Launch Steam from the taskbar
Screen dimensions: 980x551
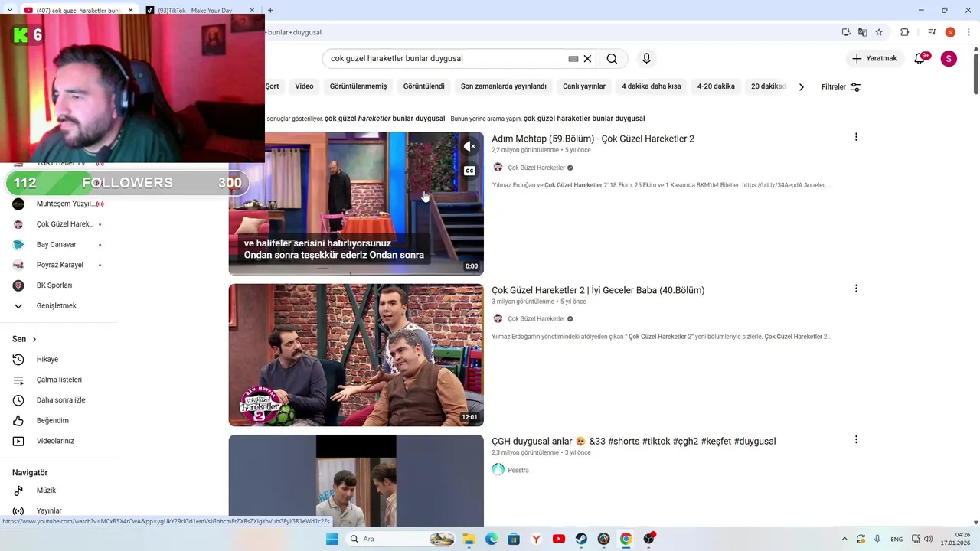tap(581, 539)
